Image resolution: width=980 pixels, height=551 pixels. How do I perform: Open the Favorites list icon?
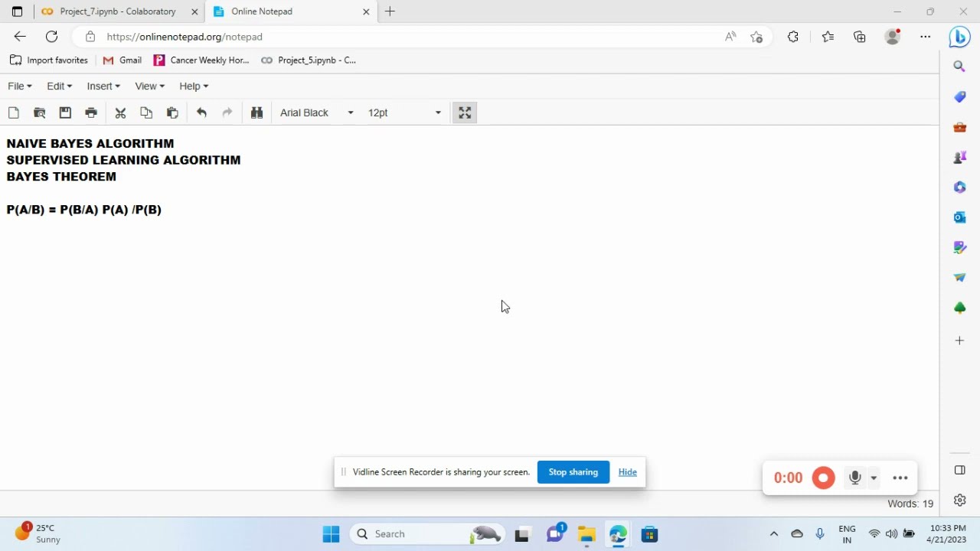[828, 37]
